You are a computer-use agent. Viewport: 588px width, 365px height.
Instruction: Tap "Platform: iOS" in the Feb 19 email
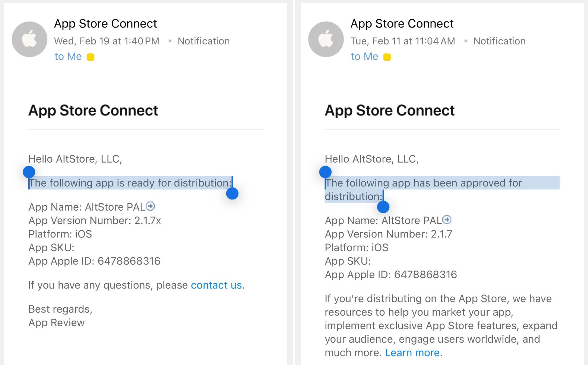[60, 234]
